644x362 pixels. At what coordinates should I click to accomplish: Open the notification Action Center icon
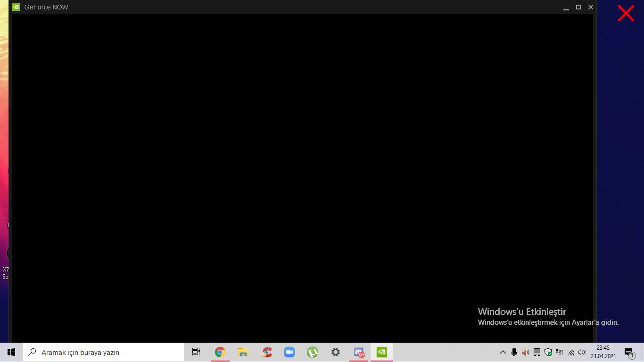(x=629, y=353)
